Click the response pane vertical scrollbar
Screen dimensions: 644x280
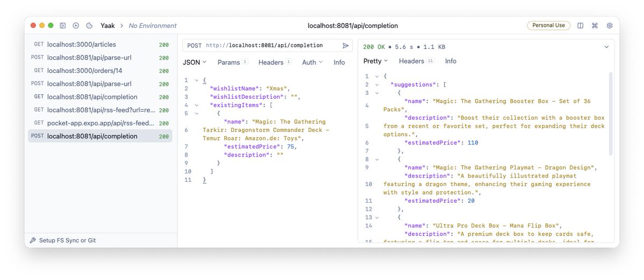tap(611, 113)
